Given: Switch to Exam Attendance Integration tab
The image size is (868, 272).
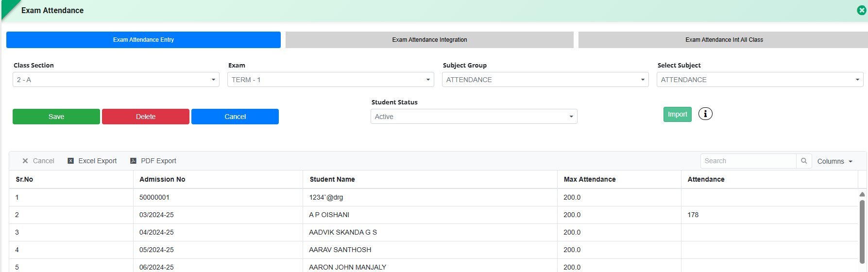Looking at the screenshot, I should click(x=429, y=40).
